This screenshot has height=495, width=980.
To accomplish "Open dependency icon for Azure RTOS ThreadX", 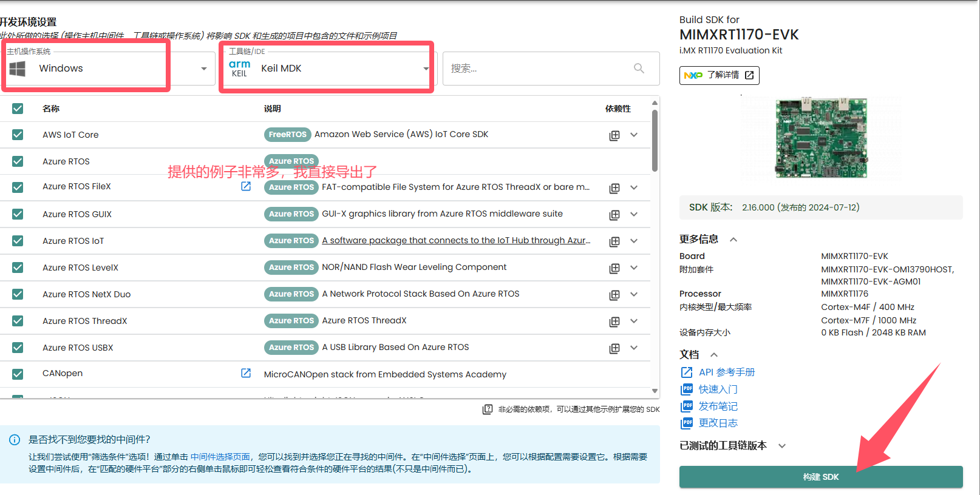I will pos(614,322).
